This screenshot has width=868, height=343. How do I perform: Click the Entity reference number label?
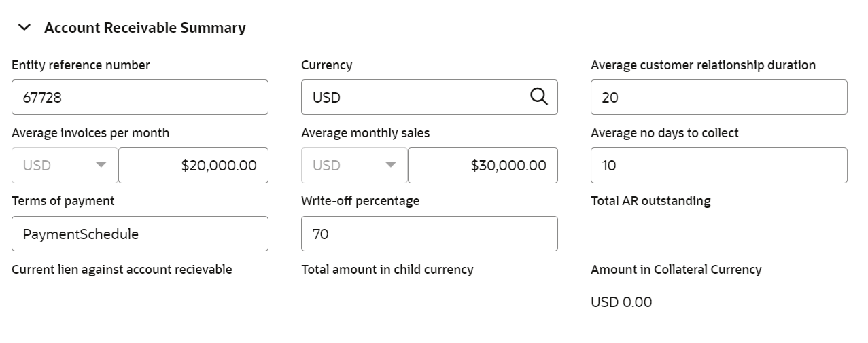click(x=81, y=65)
